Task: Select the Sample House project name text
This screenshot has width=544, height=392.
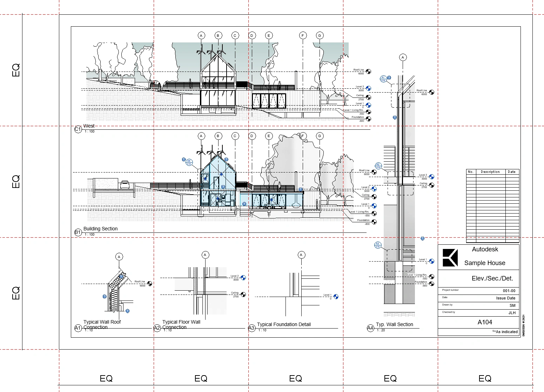Action: pos(485,263)
